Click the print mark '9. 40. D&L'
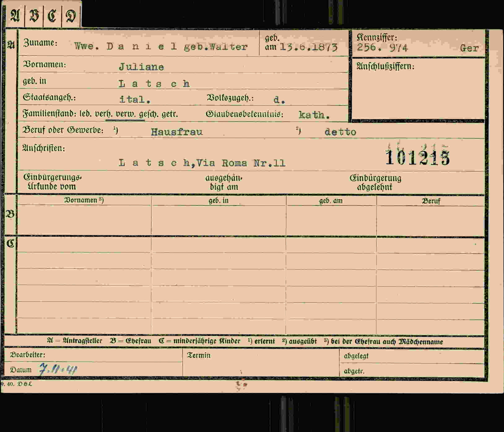Image resolution: width=504 pixels, height=432 pixels. tap(16, 384)
